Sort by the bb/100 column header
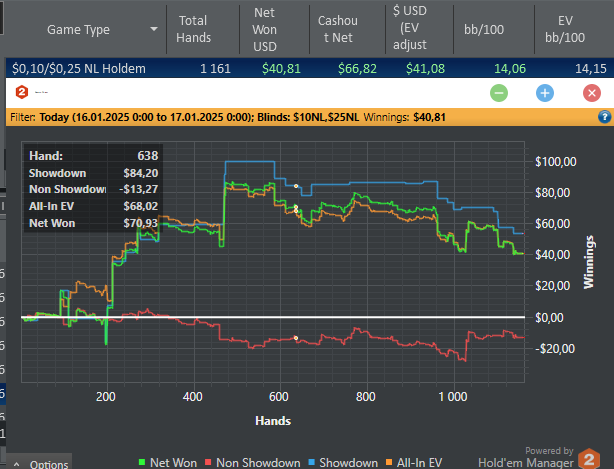614x469 pixels. click(x=484, y=29)
